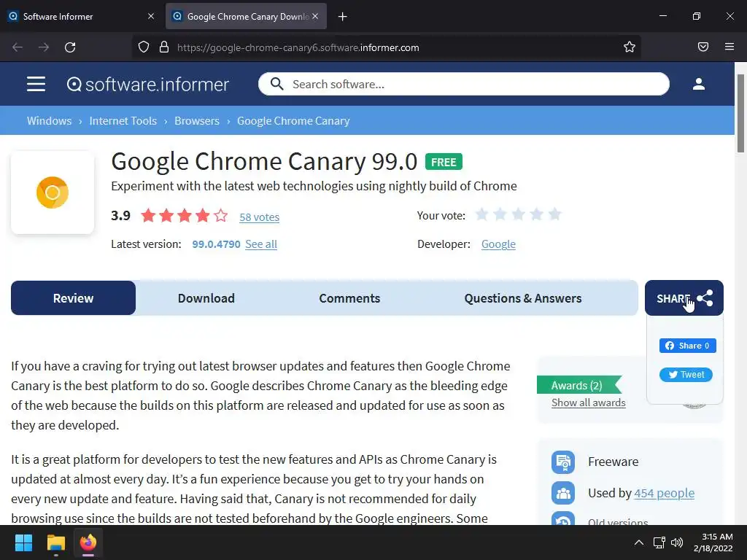Go back with the browser back arrow
This screenshot has height=560, width=747.
(x=18, y=47)
